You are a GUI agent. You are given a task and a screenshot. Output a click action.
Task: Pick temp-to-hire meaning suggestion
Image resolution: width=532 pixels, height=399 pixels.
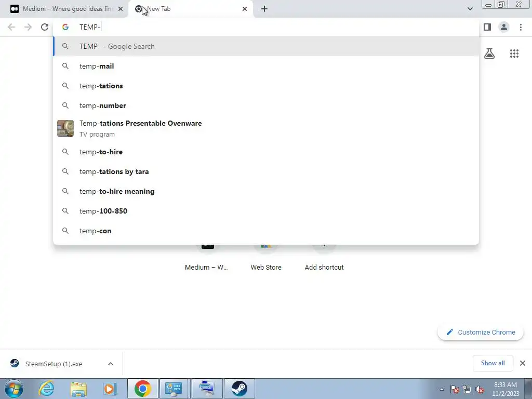[266, 191]
